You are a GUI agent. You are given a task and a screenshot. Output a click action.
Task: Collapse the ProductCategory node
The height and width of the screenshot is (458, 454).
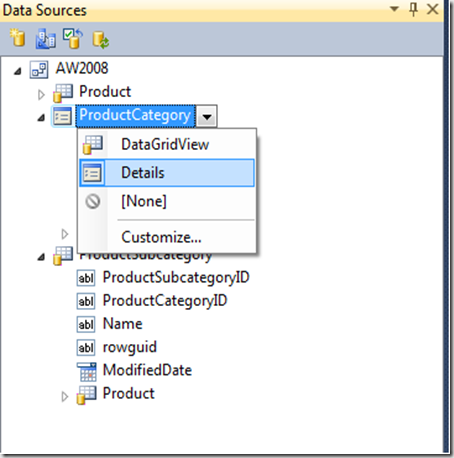(41, 118)
